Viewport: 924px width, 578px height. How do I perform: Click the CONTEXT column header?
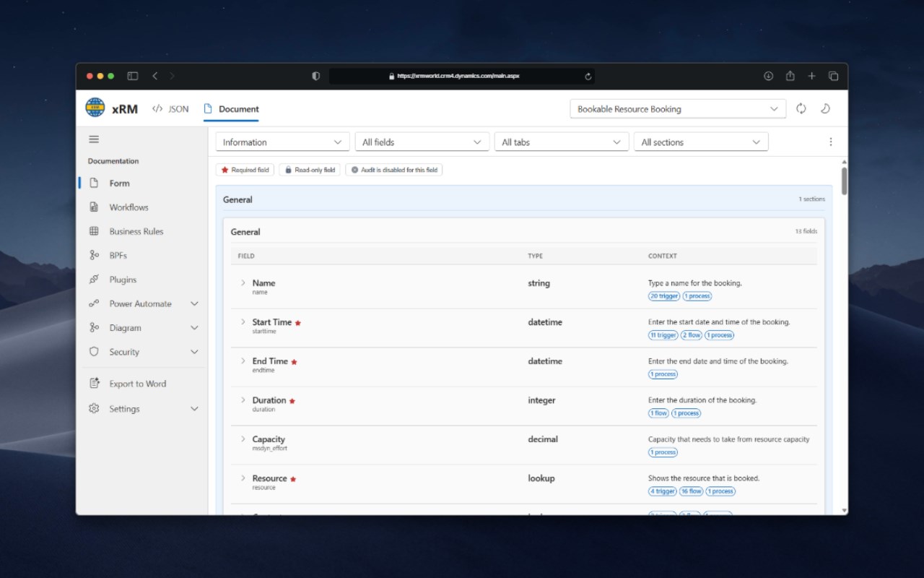point(663,256)
